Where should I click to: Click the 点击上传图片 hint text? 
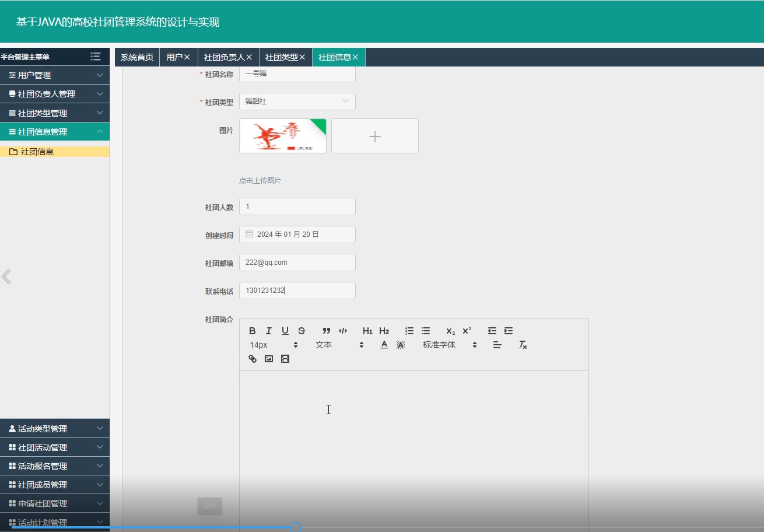point(260,181)
